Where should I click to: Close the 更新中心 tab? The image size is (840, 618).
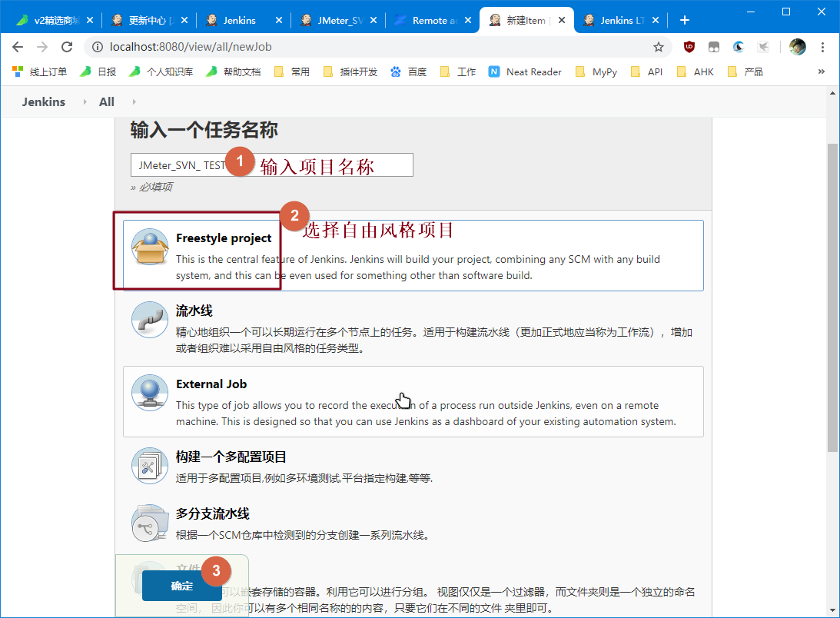[184, 20]
